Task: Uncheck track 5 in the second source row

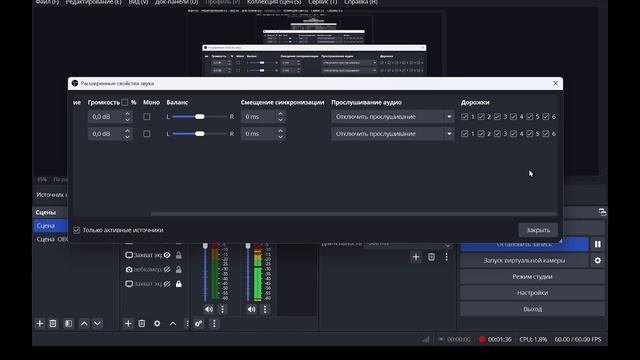Action: (x=529, y=134)
